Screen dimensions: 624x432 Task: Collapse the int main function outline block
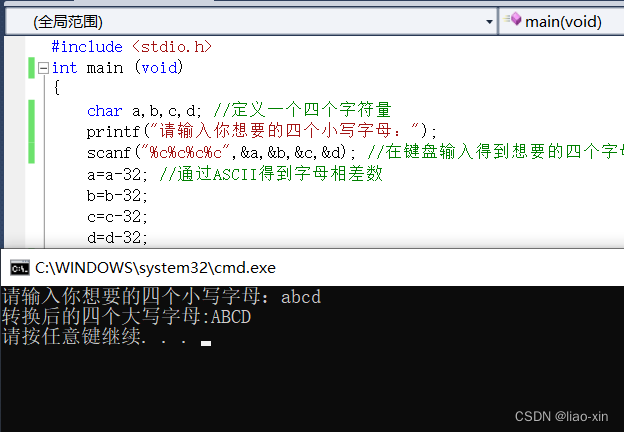(43, 68)
